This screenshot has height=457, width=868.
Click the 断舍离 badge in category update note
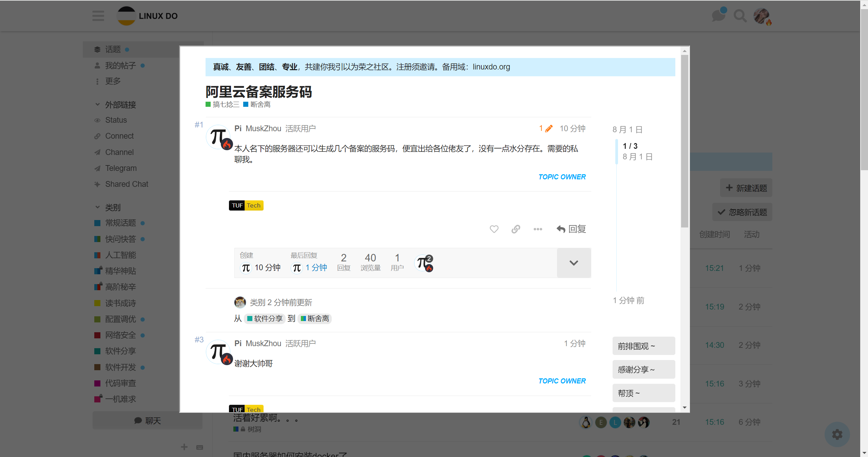(x=314, y=319)
